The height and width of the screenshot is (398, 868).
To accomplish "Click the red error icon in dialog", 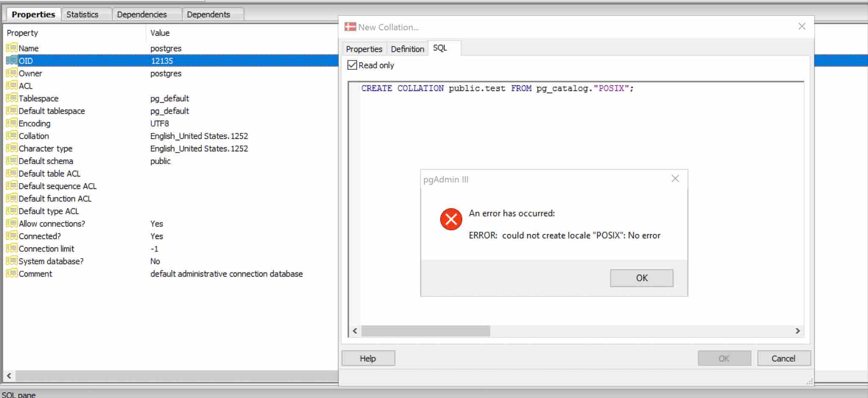I will [x=451, y=219].
